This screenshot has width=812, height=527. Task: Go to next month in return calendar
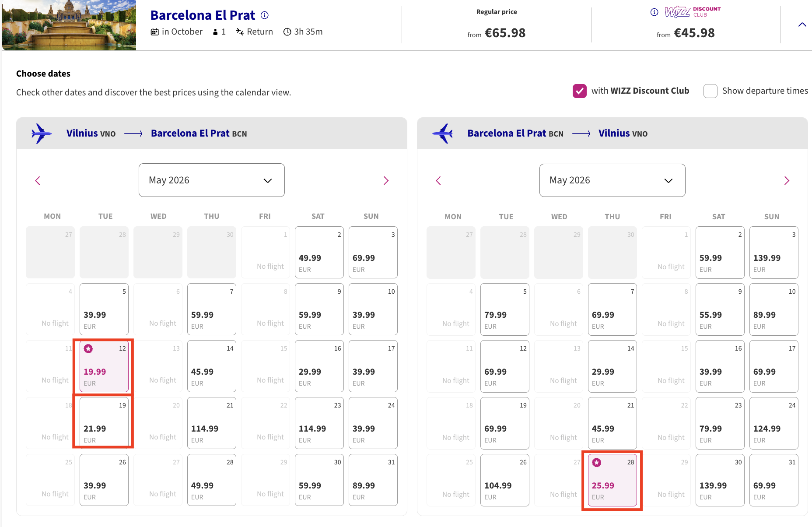click(x=786, y=181)
